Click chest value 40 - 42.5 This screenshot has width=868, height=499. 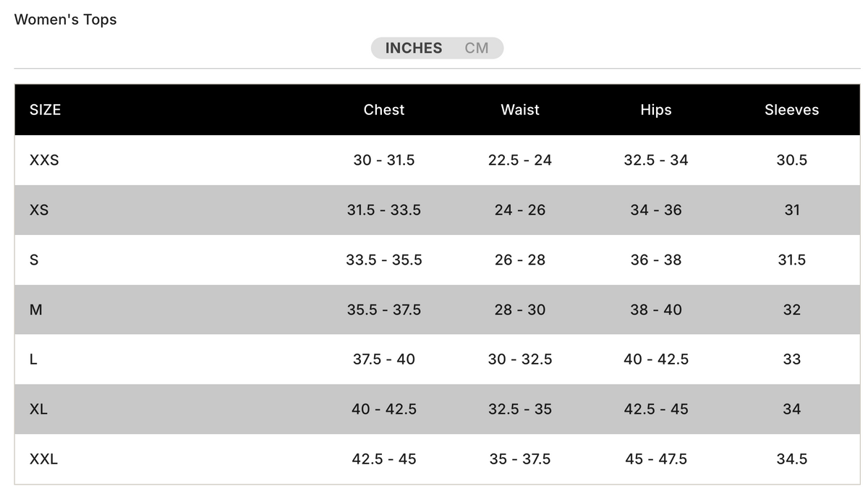point(384,409)
